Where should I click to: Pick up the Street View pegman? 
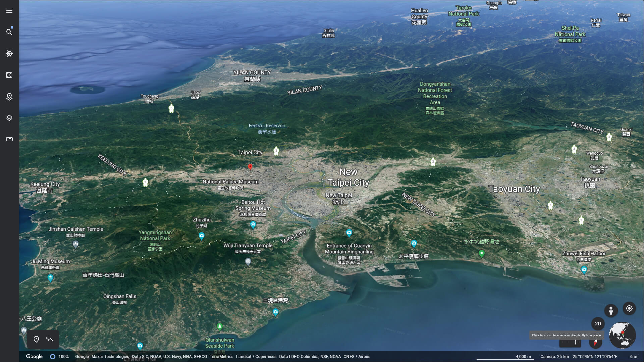pos(611,311)
